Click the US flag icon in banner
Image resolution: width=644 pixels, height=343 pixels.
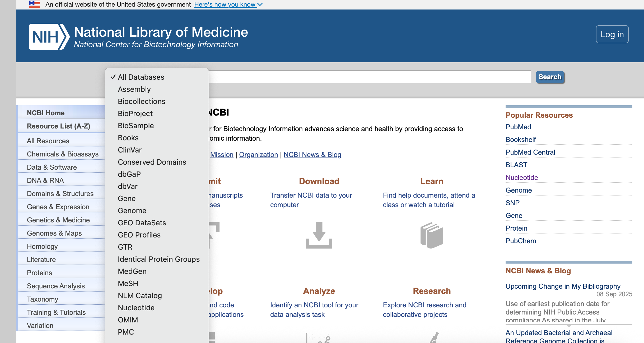(x=34, y=4)
